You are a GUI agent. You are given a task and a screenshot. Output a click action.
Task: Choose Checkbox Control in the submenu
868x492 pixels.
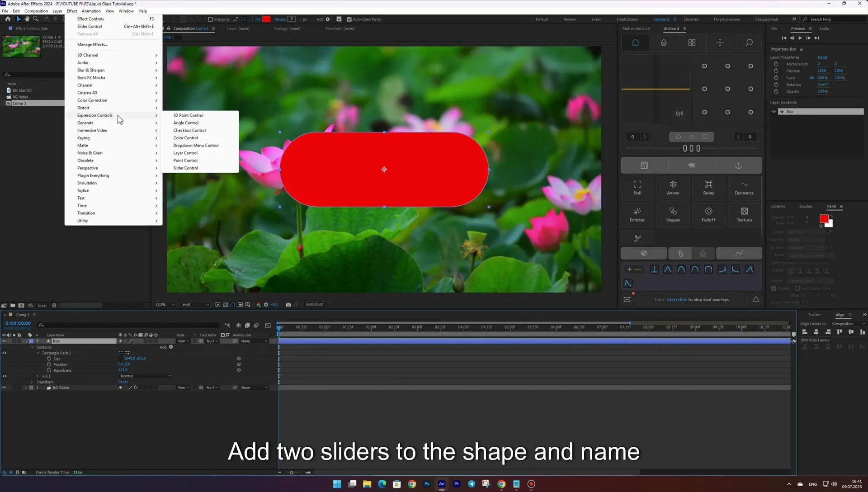[189, 130]
